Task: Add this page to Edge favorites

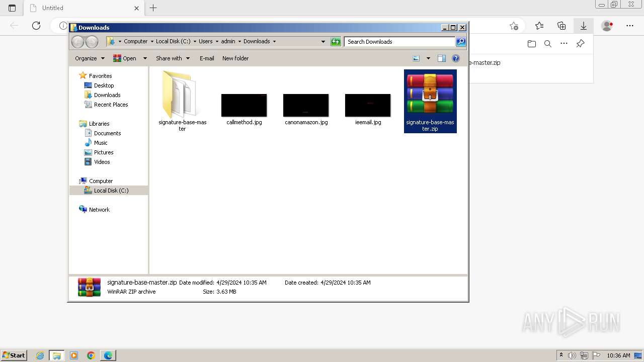Action: tap(514, 26)
